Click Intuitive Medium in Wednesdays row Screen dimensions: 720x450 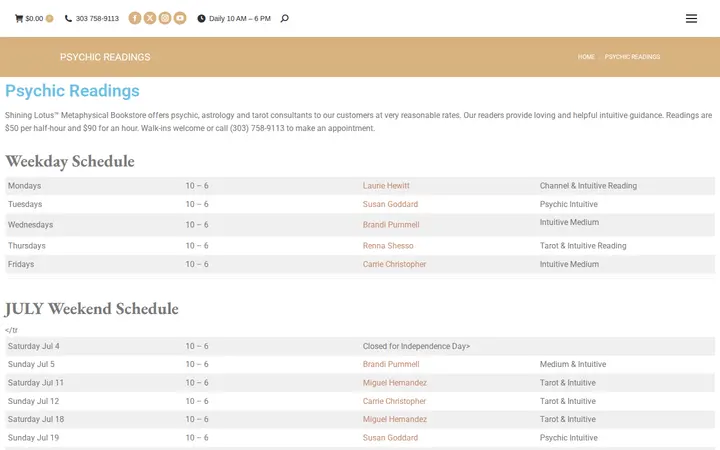coord(569,222)
